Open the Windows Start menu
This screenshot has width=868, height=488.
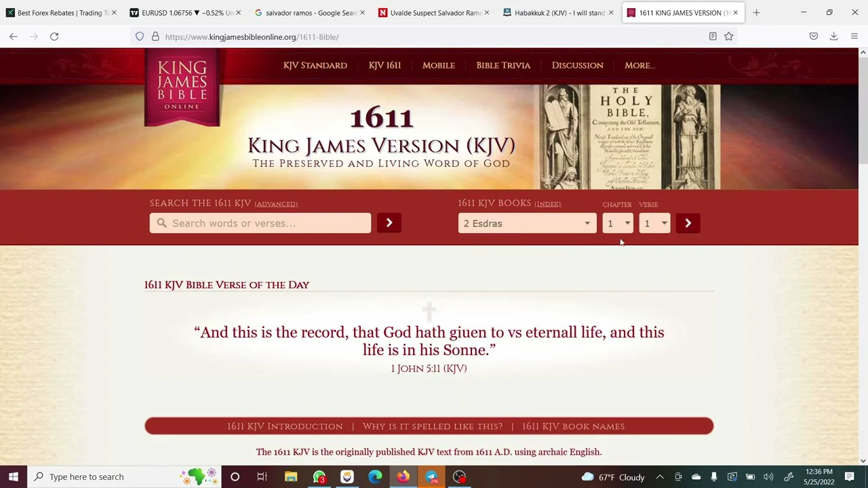pyautogui.click(x=14, y=476)
